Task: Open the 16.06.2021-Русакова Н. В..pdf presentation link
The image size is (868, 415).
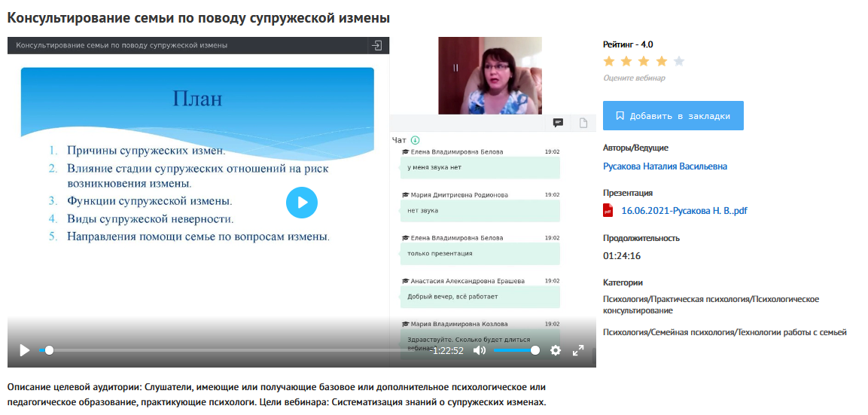Action: pyautogui.click(x=684, y=211)
